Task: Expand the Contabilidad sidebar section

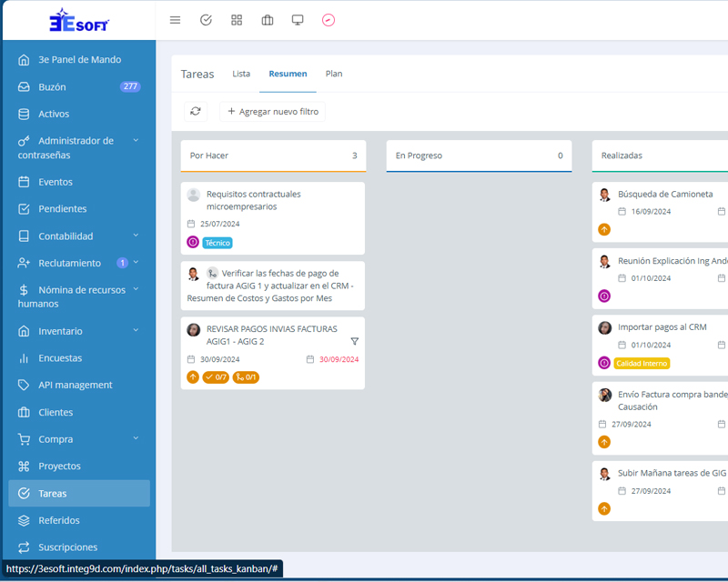Action: [136, 236]
